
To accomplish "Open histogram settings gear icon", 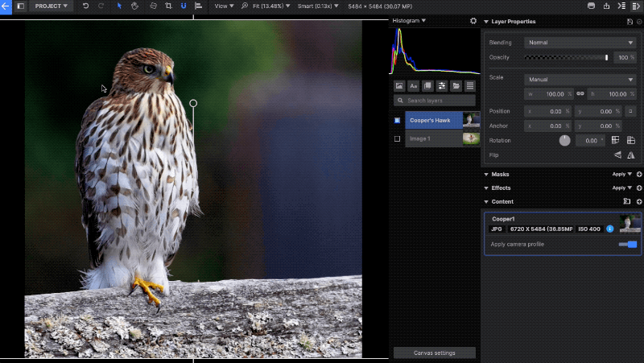I will [x=473, y=21].
